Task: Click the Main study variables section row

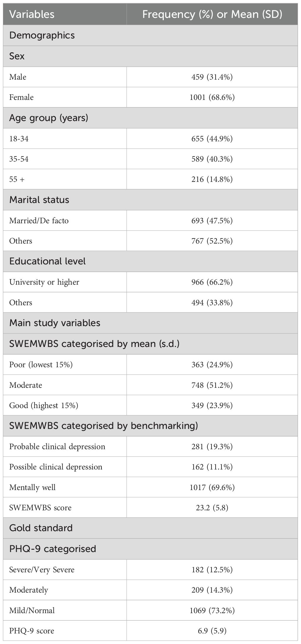Action: [150, 323]
